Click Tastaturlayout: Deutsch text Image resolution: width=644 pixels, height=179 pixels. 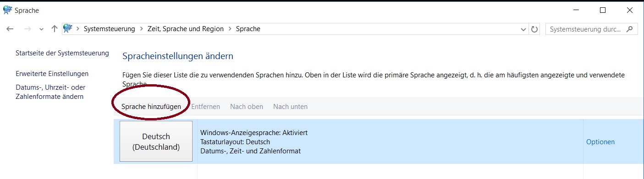235,142
